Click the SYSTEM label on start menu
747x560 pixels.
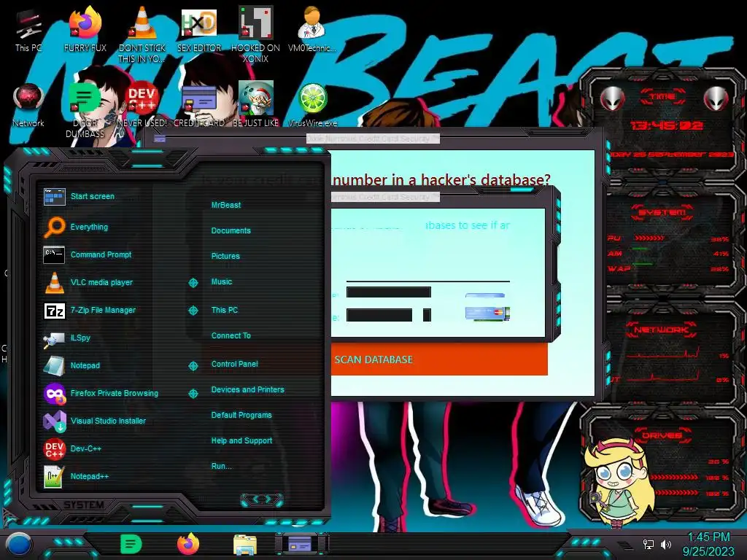tap(84, 505)
